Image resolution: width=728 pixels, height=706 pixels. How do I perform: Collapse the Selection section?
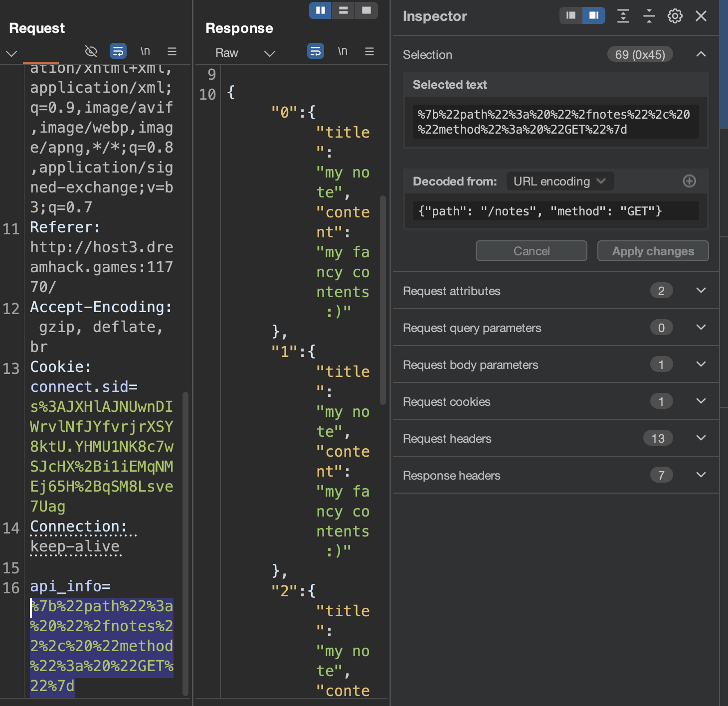(701, 54)
